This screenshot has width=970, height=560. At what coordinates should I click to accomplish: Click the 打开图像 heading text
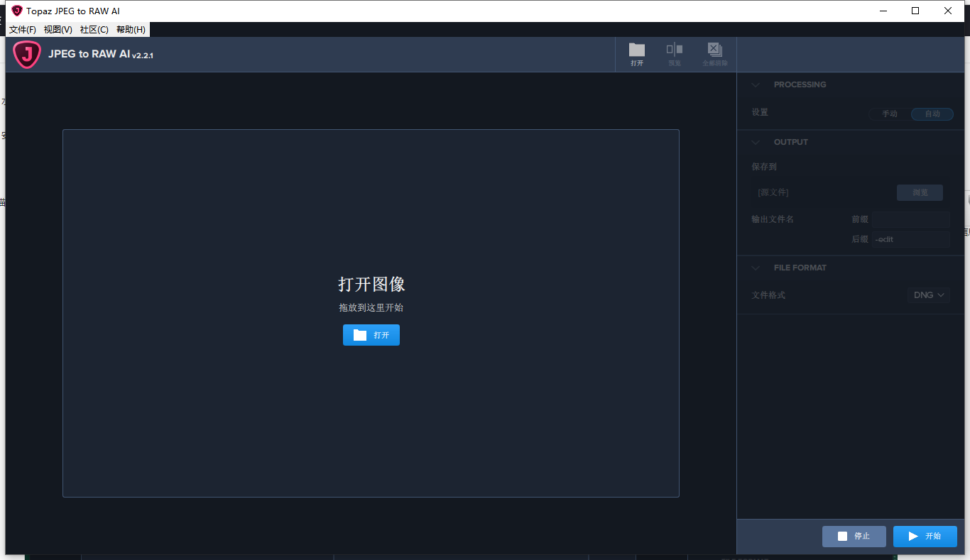[371, 284]
